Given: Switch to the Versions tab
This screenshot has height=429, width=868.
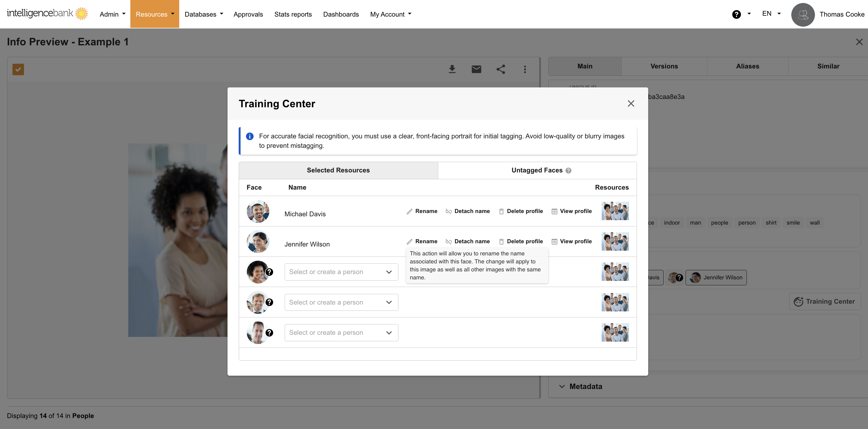Looking at the screenshot, I should point(664,66).
